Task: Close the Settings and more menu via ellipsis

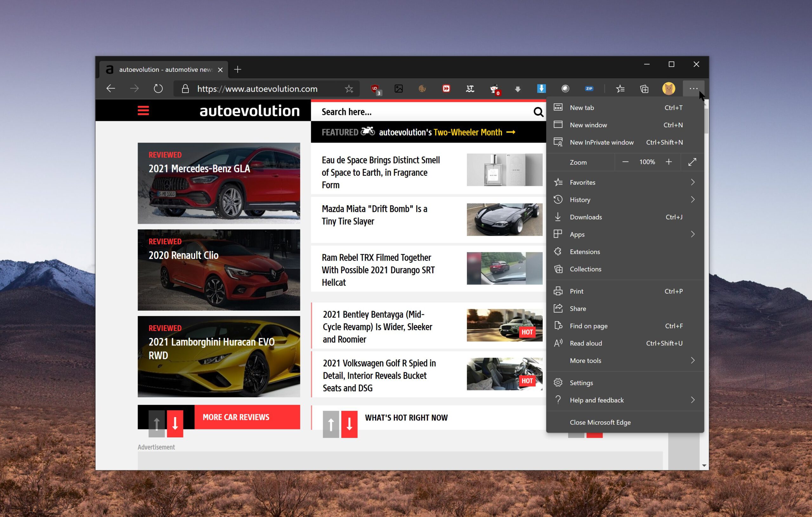Action: [x=693, y=89]
